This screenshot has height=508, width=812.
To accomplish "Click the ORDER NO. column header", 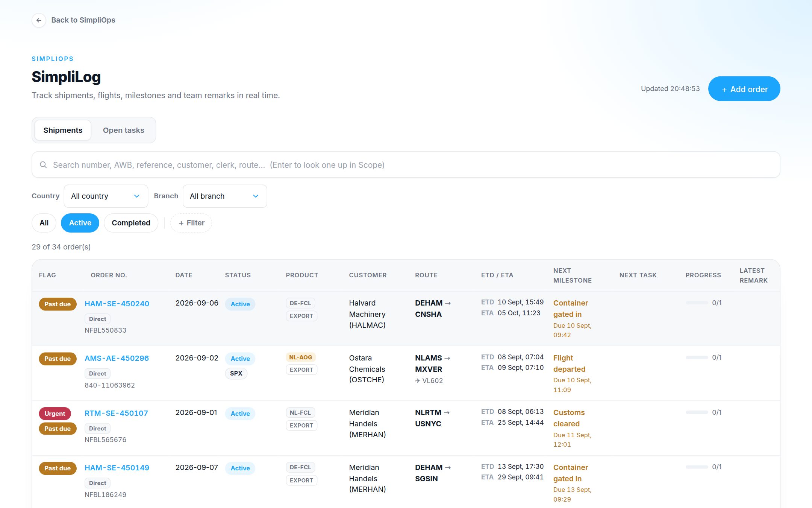I will 109,275.
